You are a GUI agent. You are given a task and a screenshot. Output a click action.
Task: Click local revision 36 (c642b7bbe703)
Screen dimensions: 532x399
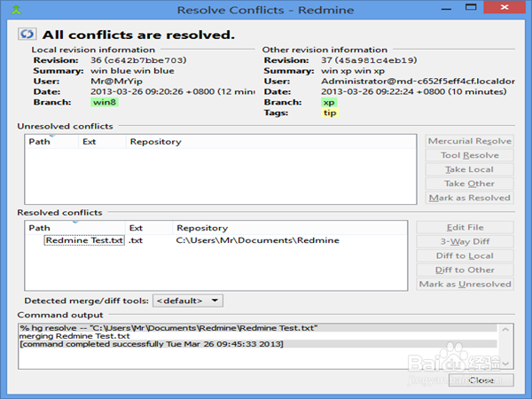point(138,60)
